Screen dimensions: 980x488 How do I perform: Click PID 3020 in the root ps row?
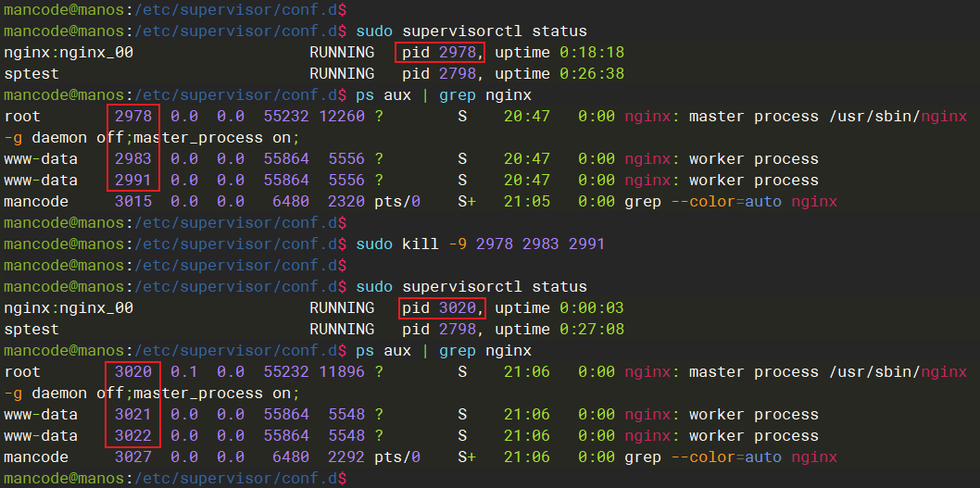click(x=133, y=372)
